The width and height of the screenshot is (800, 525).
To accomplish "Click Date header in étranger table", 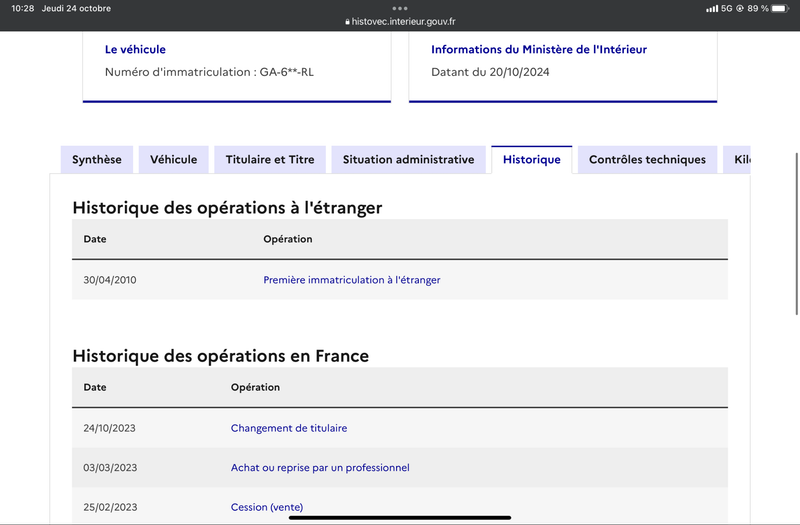I will coord(95,239).
